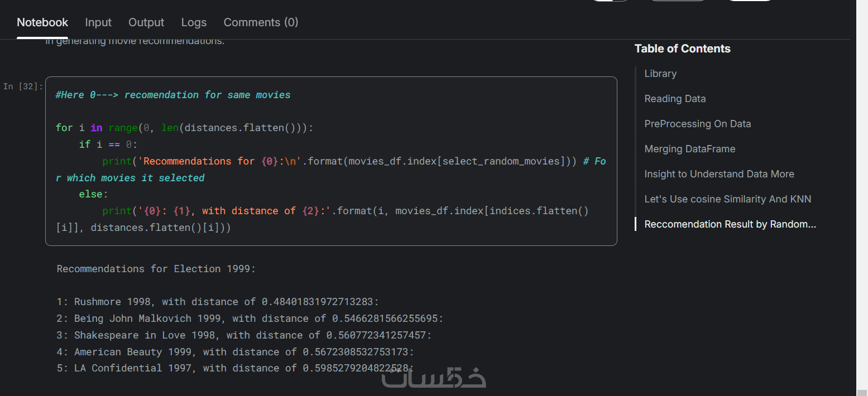The image size is (868, 396).
Task: Click the In [32] cell label
Action: tap(23, 86)
